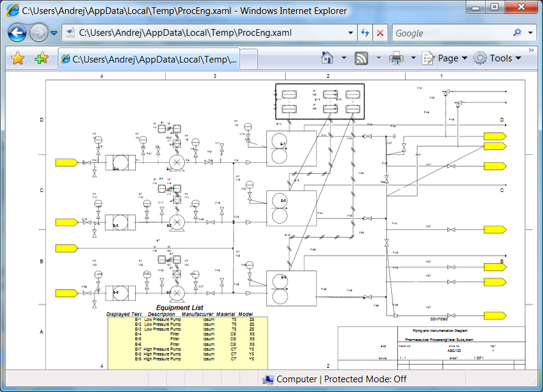Click the Forward navigation button
Screen dimensions: 543x392
point(38,33)
